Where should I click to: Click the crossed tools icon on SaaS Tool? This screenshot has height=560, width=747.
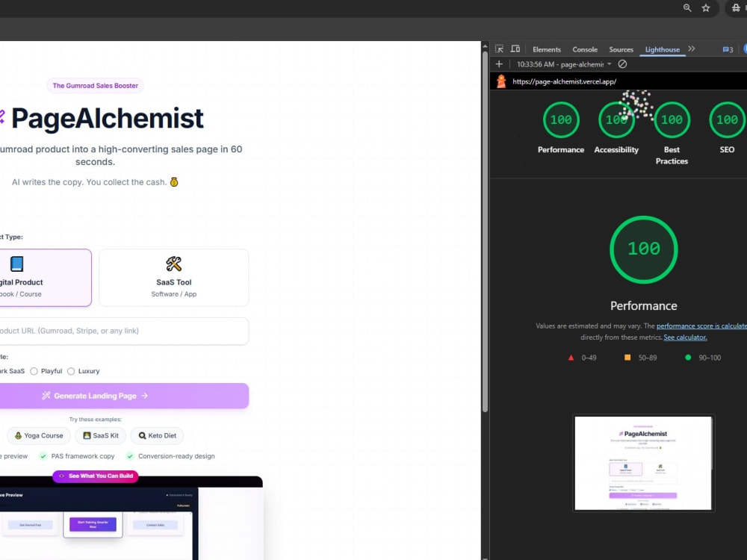[173, 264]
